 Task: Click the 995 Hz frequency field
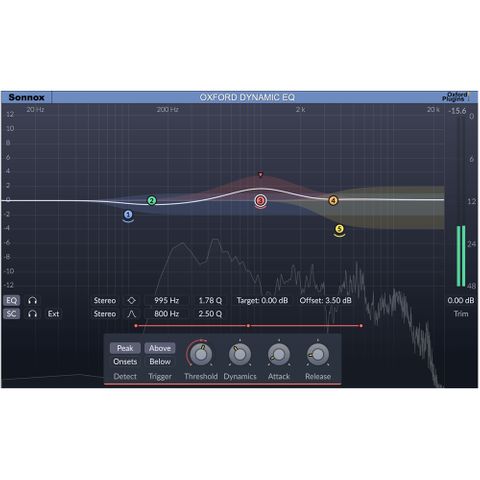pos(166,301)
